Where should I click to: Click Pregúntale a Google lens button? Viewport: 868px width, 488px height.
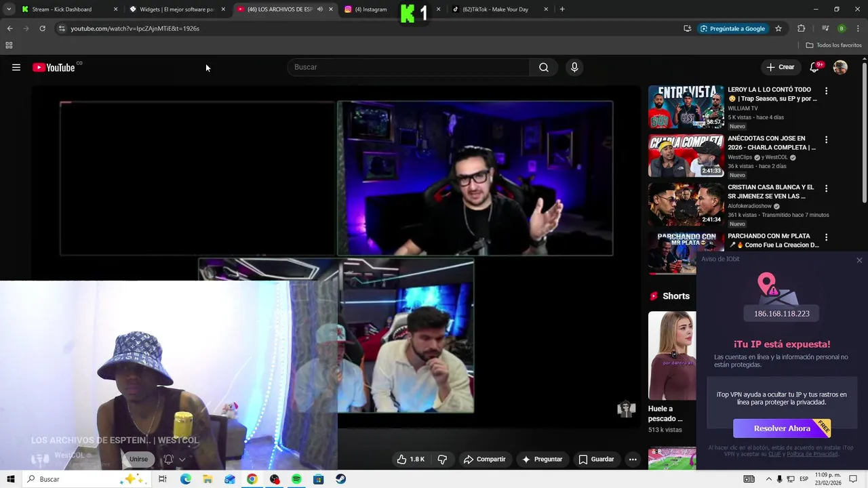coord(732,28)
